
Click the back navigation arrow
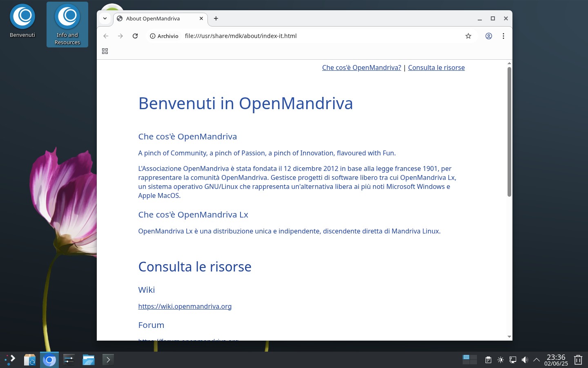tap(106, 36)
